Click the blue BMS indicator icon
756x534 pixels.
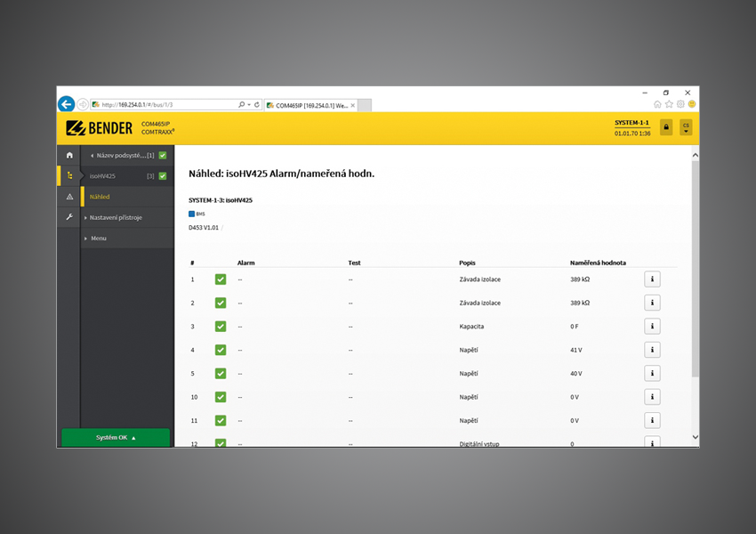tap(191, 214)
